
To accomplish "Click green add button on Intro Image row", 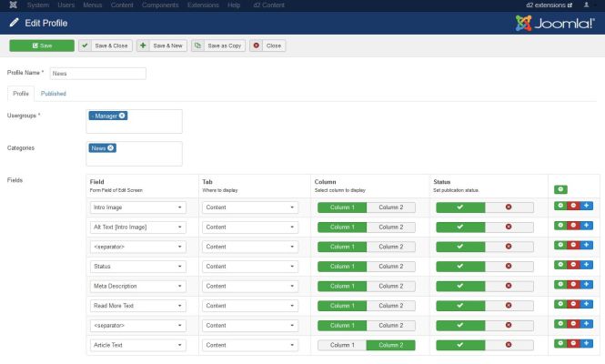I will [x=560, y=206].
